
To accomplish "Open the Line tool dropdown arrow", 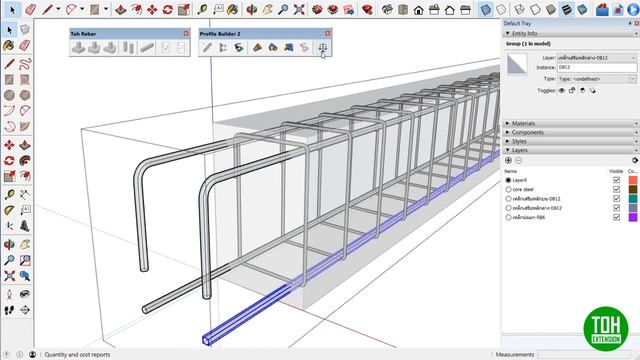I will [x=58, y=9].
